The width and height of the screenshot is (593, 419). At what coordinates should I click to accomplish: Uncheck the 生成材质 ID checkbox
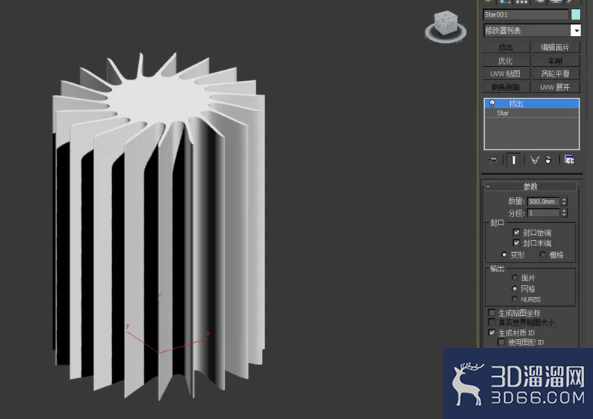[x=492, y=333]
